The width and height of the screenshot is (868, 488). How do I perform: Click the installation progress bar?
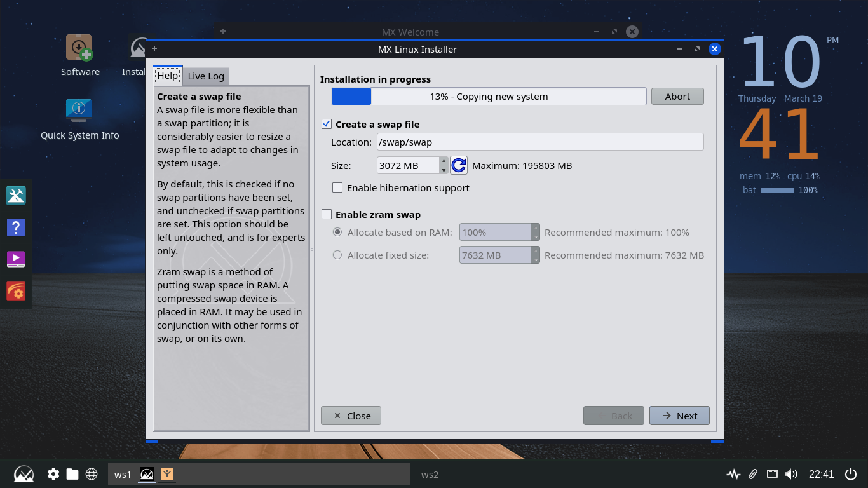click(489, 97)
